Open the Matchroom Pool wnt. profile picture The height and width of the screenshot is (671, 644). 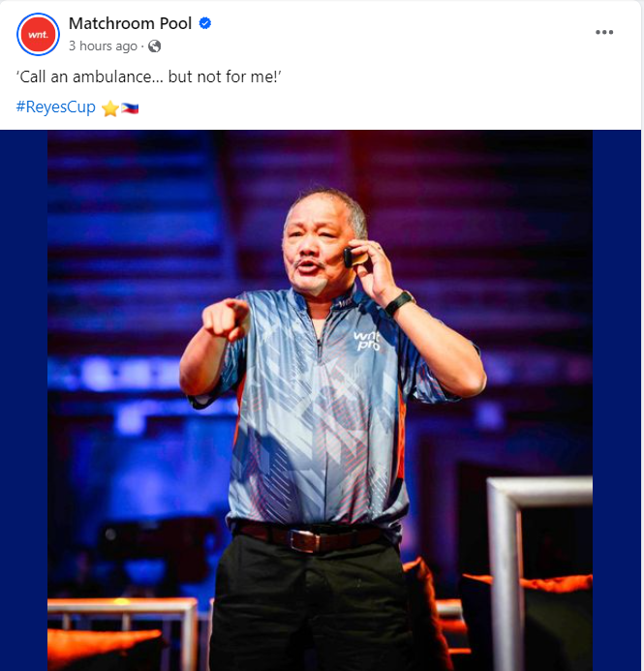pos(38,34)
